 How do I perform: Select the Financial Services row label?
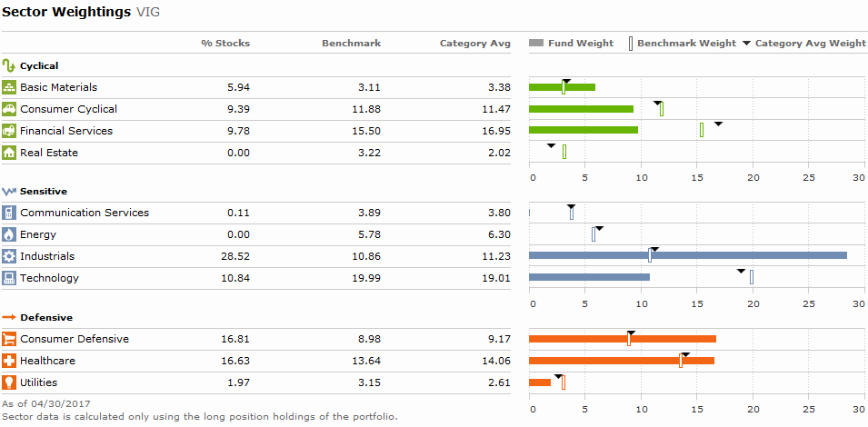point(66,131)
